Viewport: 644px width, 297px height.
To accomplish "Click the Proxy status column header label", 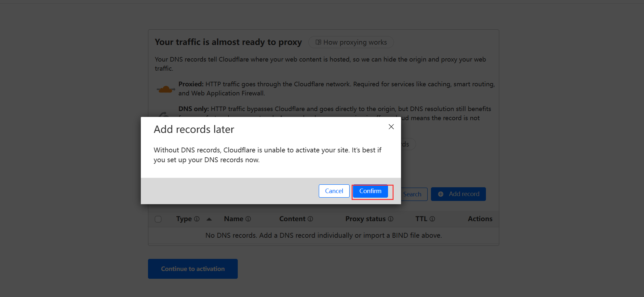I will click(x=365, y=219).
